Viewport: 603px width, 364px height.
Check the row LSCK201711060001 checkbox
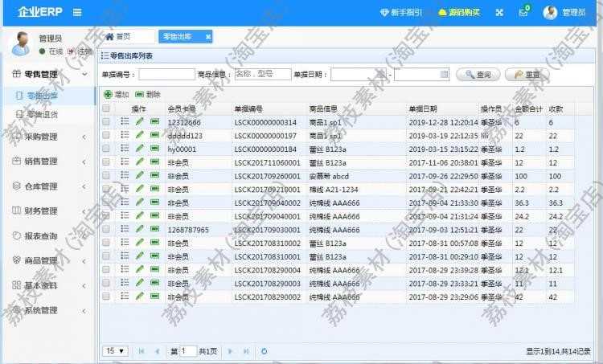coord(106,162)
